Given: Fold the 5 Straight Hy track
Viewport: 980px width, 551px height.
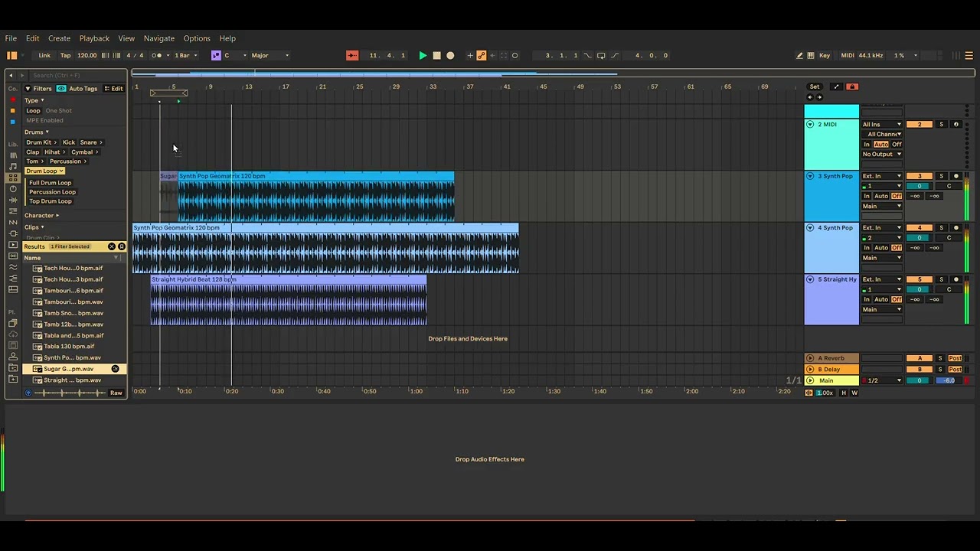Looking at the screenshot, I should tap(810, 279).
